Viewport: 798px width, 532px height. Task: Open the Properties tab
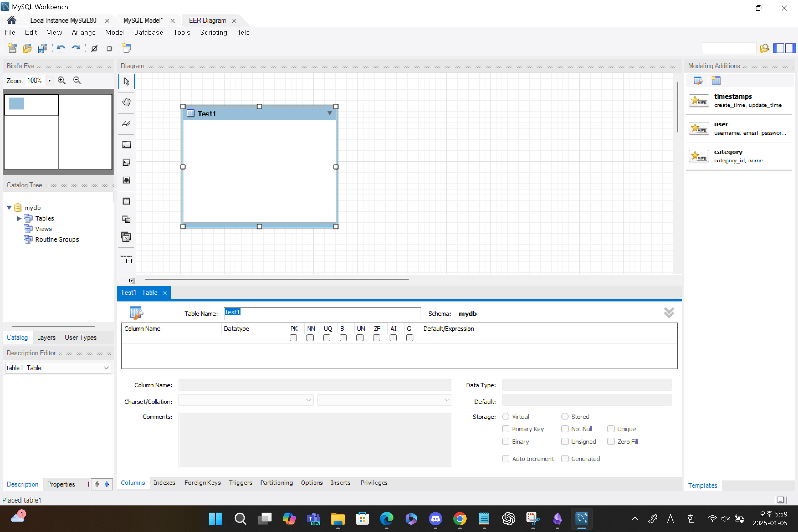(61, 484)
